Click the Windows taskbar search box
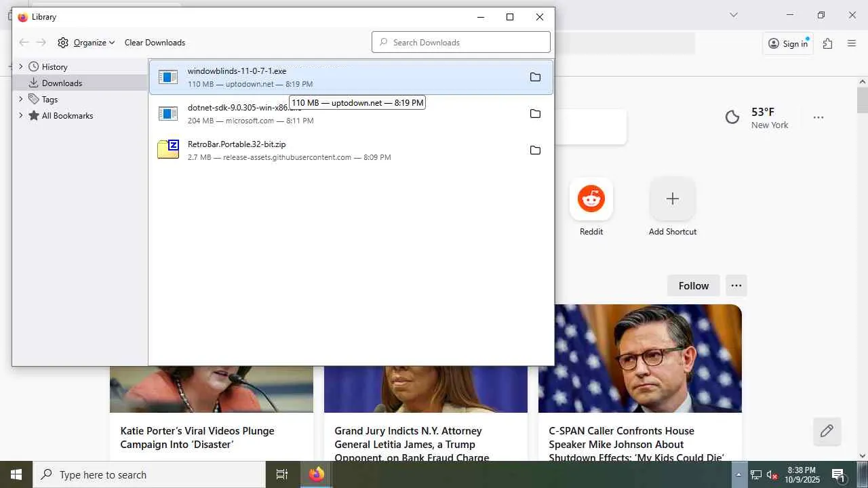 pyautogui.click(x=149, y=474)
